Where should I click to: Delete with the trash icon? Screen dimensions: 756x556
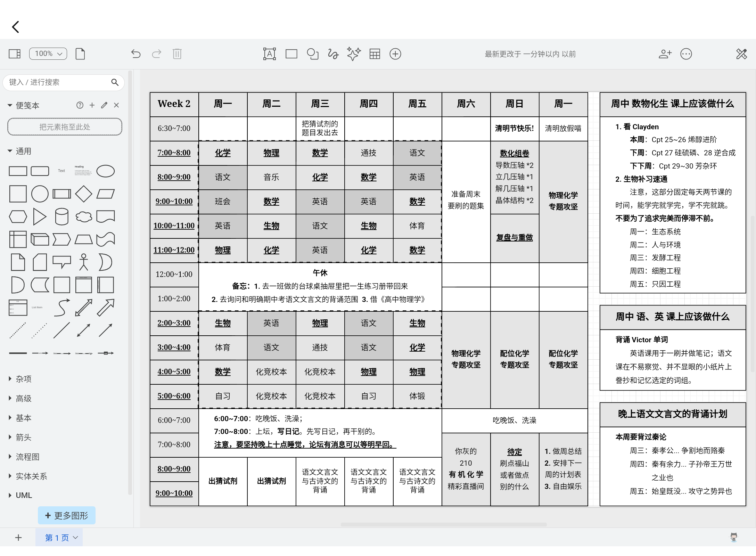pos(177,54)
